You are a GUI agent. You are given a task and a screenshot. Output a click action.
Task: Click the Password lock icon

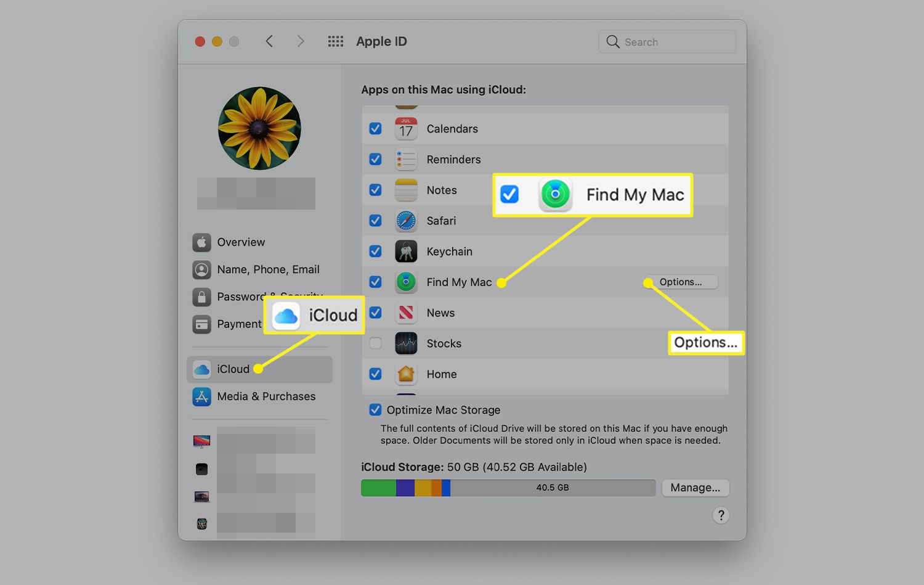tap(201, 297)
